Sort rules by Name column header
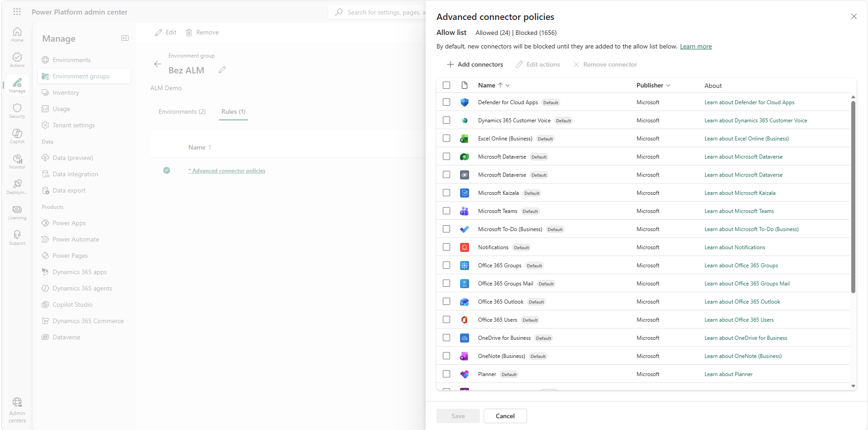Image resolution: width=868 pixels, height=430 pixels. tap(200, 147)
